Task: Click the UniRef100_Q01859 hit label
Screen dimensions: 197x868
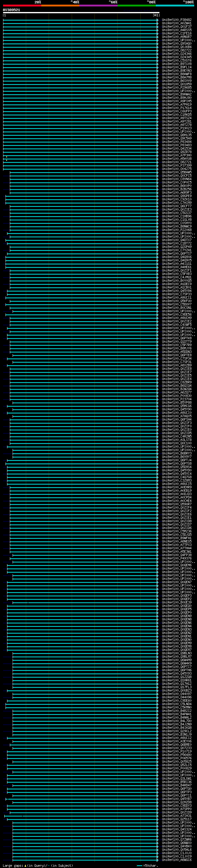Action: [177, 84]
